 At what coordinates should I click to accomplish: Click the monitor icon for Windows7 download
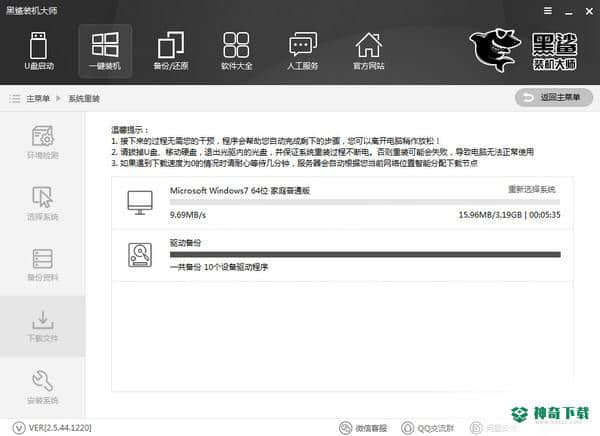(x=140, y=202)
